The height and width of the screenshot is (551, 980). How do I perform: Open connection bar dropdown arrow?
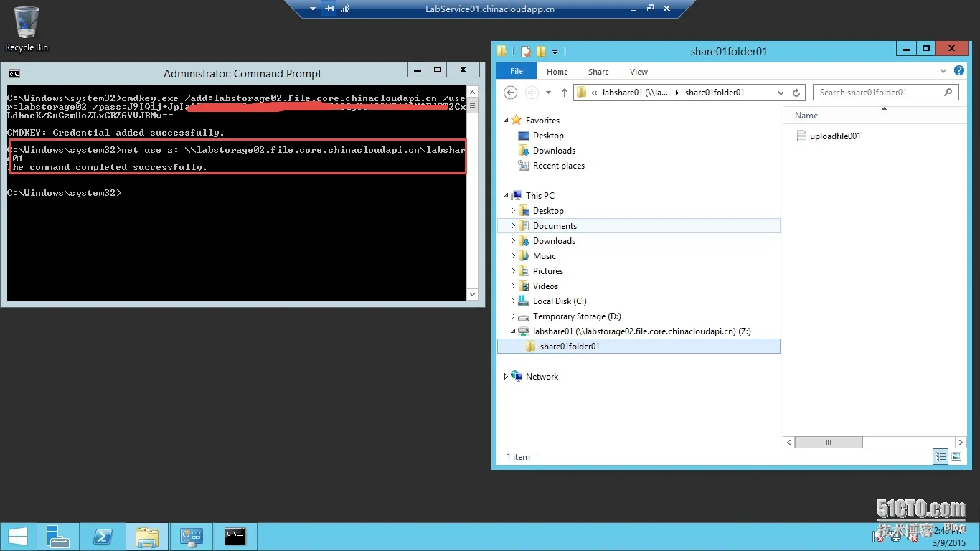click(313, 9)
